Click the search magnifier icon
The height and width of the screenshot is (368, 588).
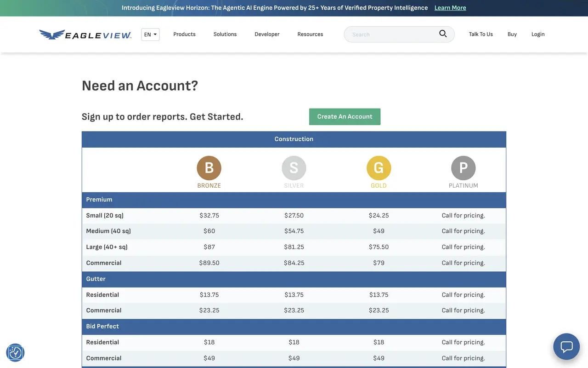click(x=443, y=34)
